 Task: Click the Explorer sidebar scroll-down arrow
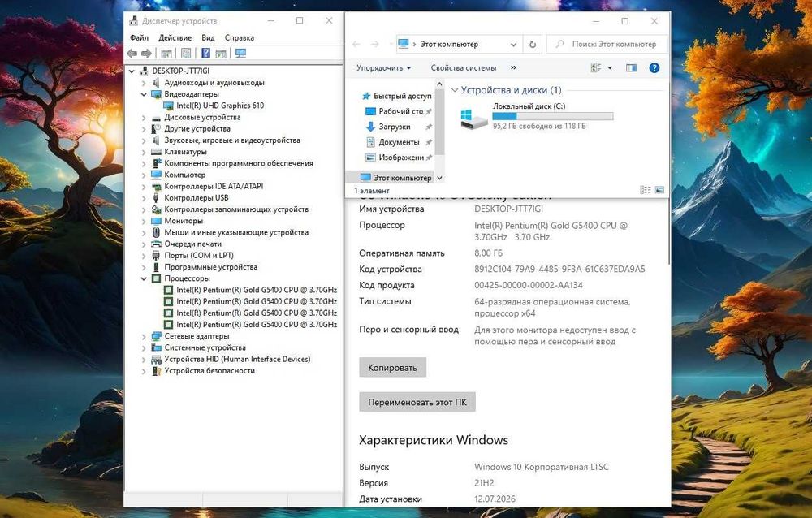point(439,178)
